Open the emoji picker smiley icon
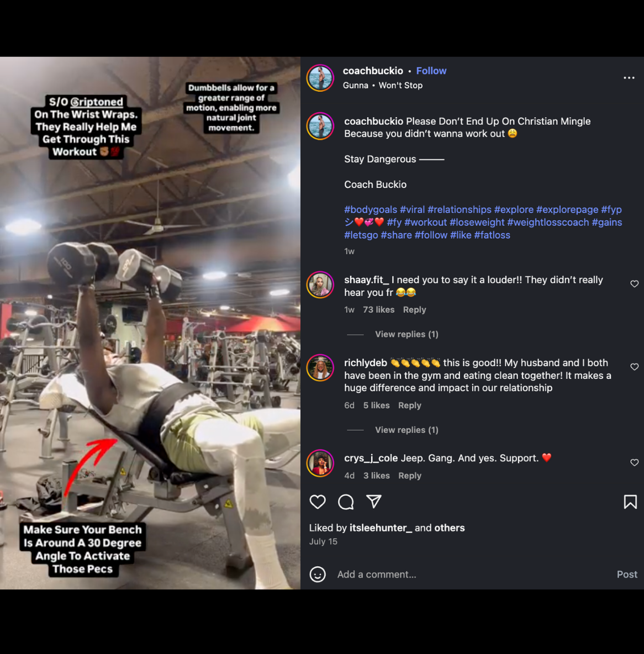The width and height of the screenshot is (644, 654). tap(318, 574)
